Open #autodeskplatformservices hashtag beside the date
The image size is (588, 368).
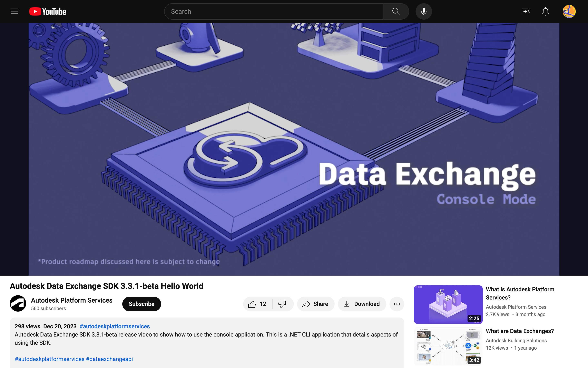115,326
